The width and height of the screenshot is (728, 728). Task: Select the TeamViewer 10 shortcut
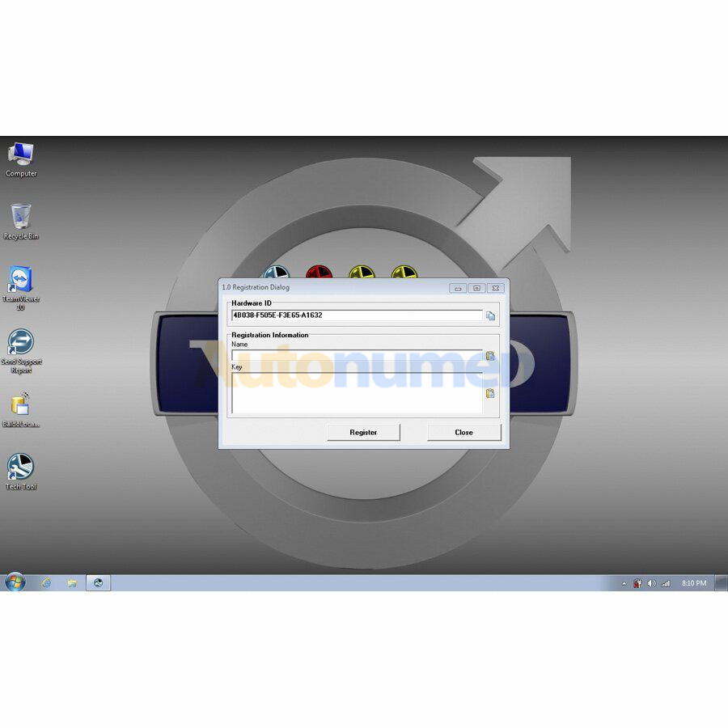point(21,288)
